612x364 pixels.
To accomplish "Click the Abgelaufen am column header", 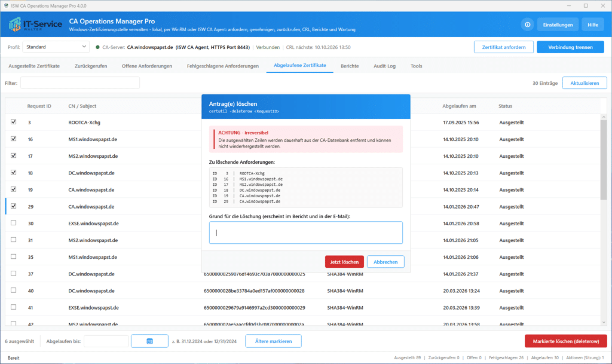I will point(459,106).
